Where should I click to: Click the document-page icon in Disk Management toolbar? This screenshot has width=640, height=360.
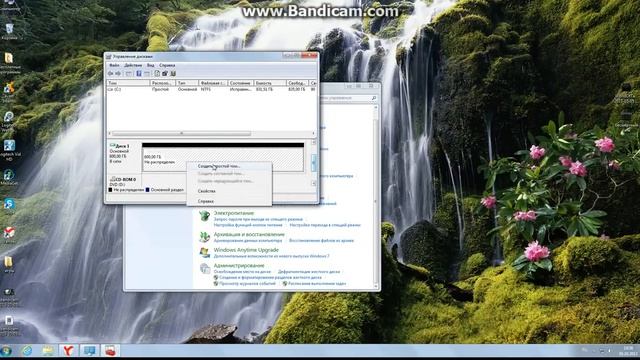(157, 73)
